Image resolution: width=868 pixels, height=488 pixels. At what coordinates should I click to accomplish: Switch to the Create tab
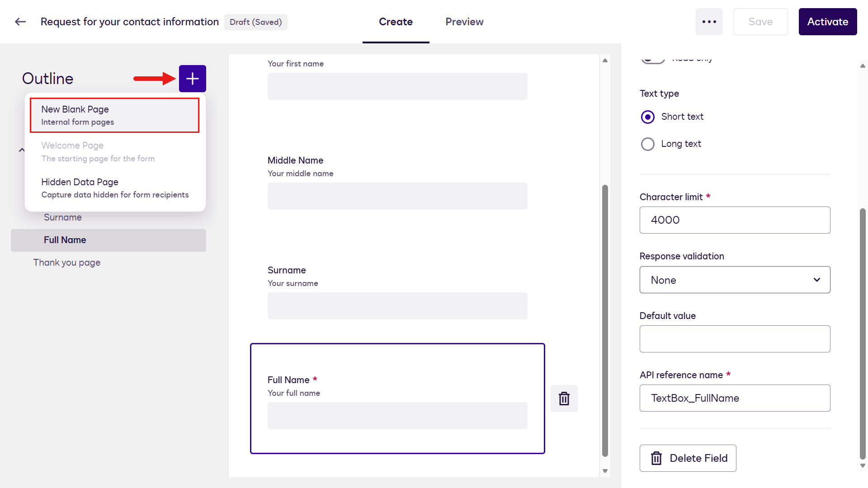pos(396,22)
